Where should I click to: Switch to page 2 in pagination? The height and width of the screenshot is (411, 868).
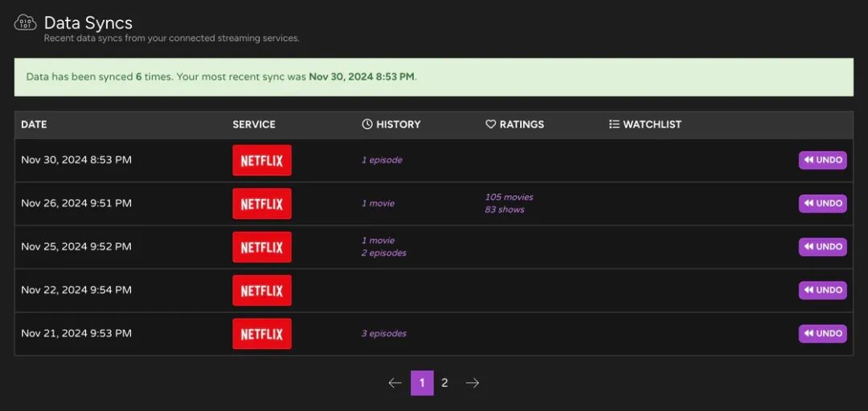(444, 383)
